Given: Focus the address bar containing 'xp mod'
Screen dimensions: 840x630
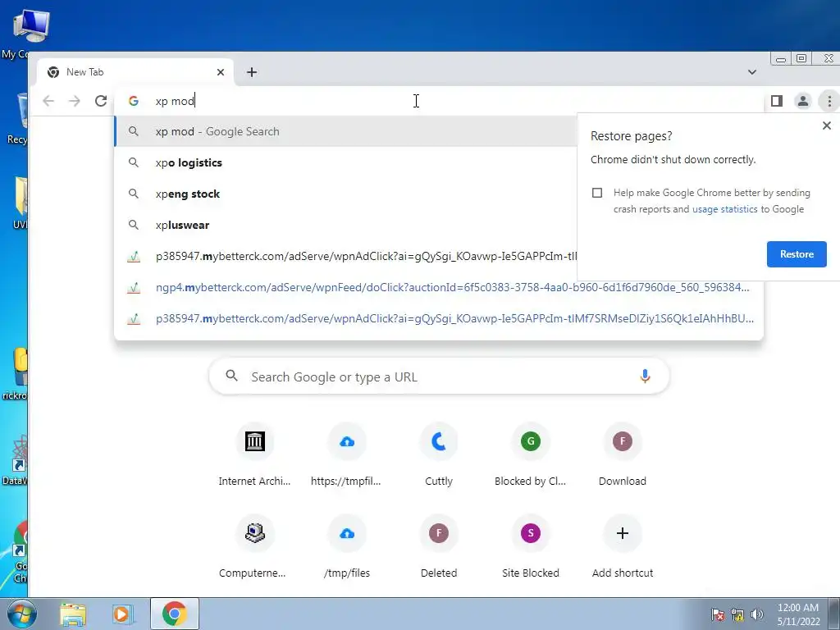Looking at the screenshot, I should click(440, 101).
